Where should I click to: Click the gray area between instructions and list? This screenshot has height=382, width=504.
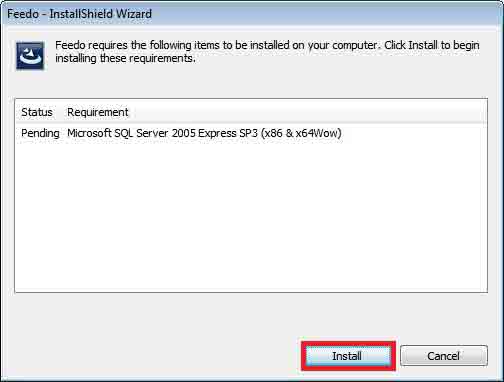(251, 83)
